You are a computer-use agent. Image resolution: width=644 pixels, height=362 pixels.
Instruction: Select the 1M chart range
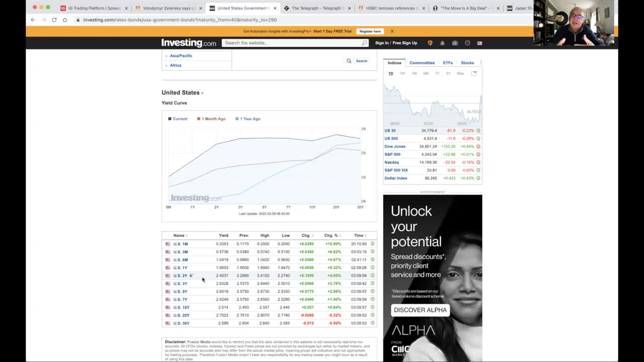[414, 73]
